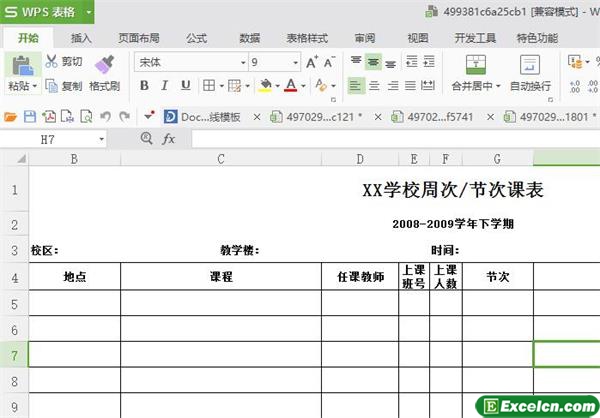Align text right
This screenshot has height=418, width=600.
pyautogui.click(x=393, y=85)
